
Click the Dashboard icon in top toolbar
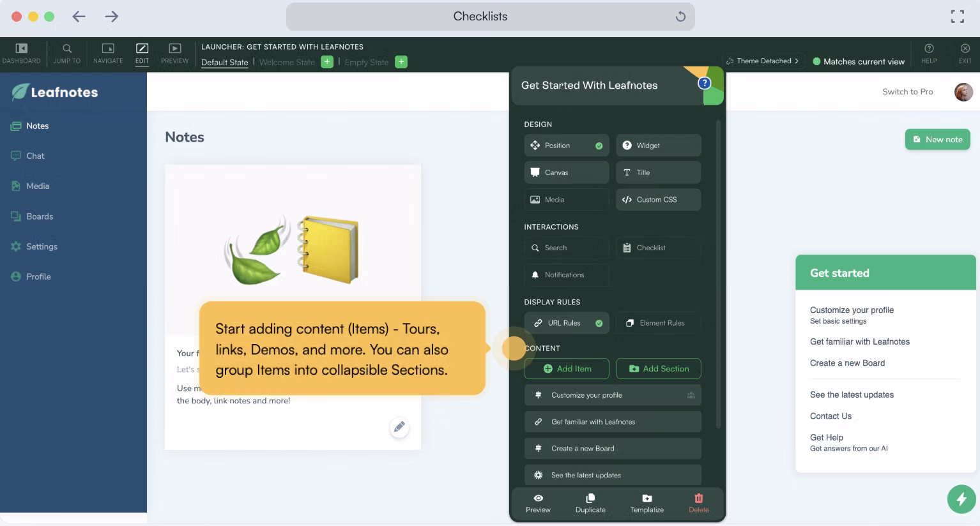[x=21, y=49]
